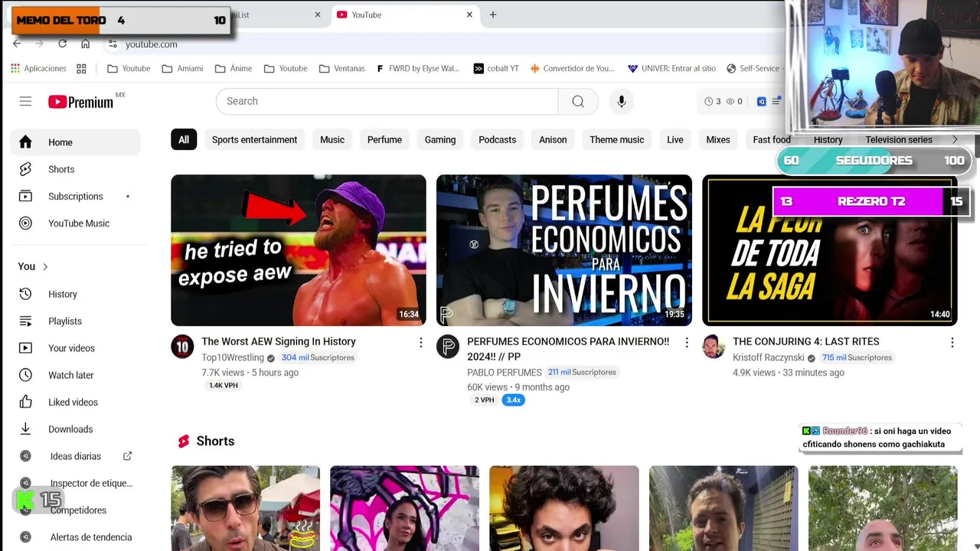Image resolution: width=980 pixels, height=551 pixels.
Task: Select the All filter chip
Action: [x=184, y=139]
